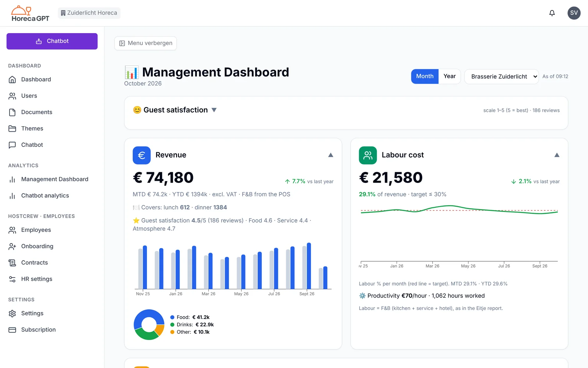Click the green Drinks legend dot

pyautogui.click(x=172, y=325)
